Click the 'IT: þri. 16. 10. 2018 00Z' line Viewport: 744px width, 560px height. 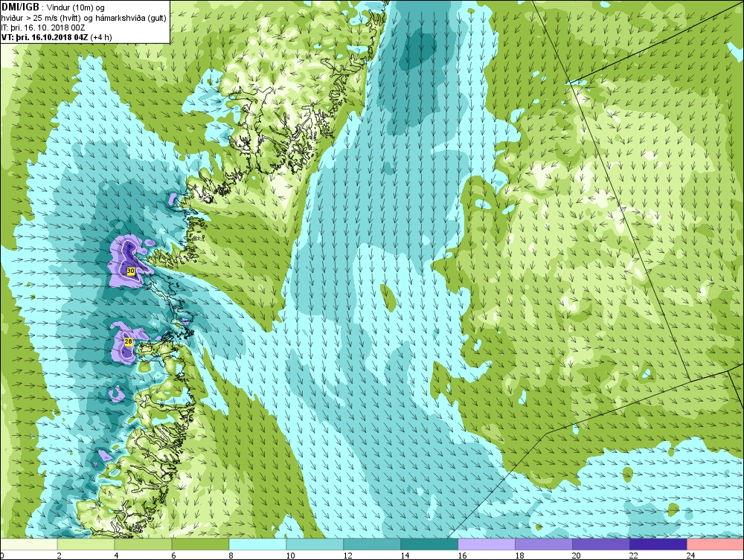click(42, 28)
